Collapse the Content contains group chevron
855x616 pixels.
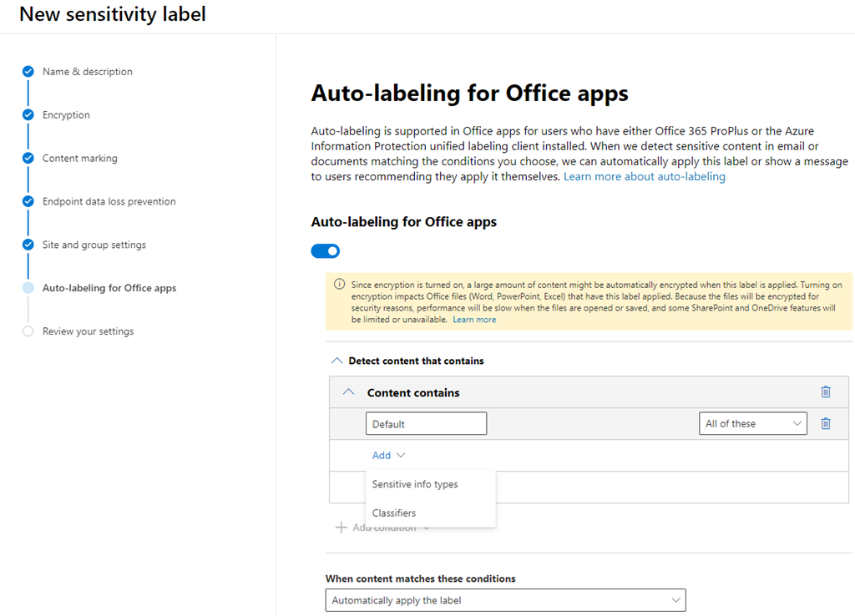pos(349,392)
